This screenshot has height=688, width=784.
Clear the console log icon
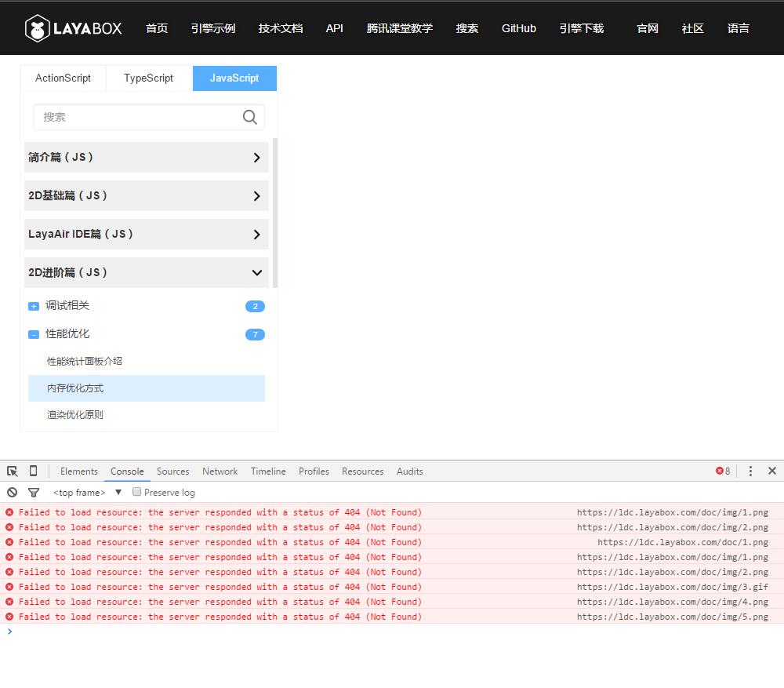click(x=12, y=493)
